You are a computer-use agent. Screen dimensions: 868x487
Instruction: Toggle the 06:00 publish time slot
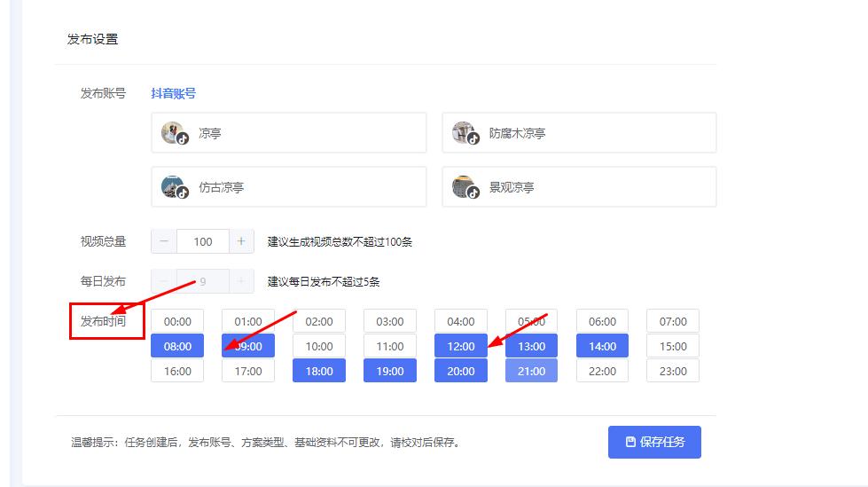602,321
